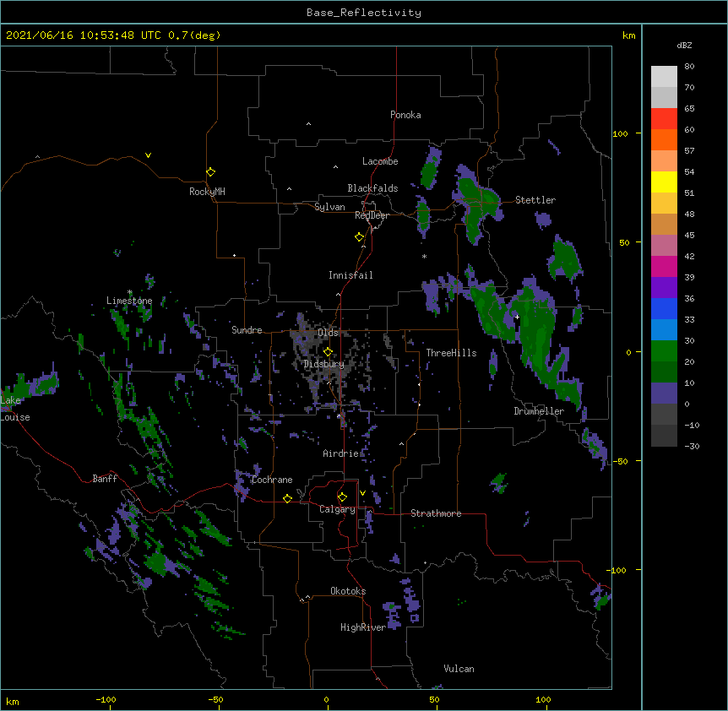Click the yellow marker south of Cochrane
The height and width of the screenshot is (711, 728).
[287, 498]
